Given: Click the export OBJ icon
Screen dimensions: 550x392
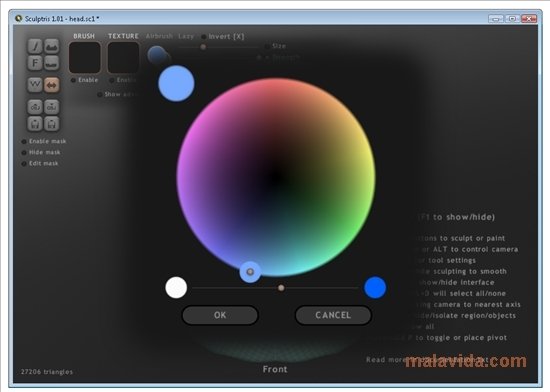Looking at the screenshot, I should [x=52, y=107].
